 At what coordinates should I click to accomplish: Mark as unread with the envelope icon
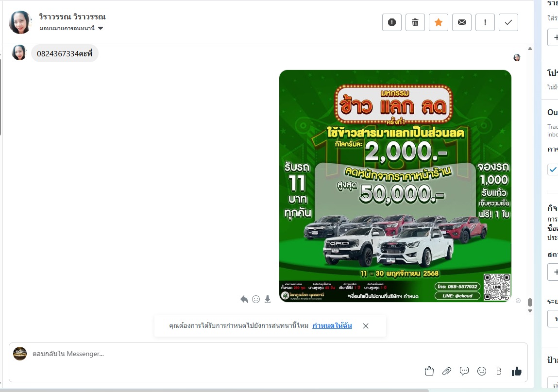[461, 22]
